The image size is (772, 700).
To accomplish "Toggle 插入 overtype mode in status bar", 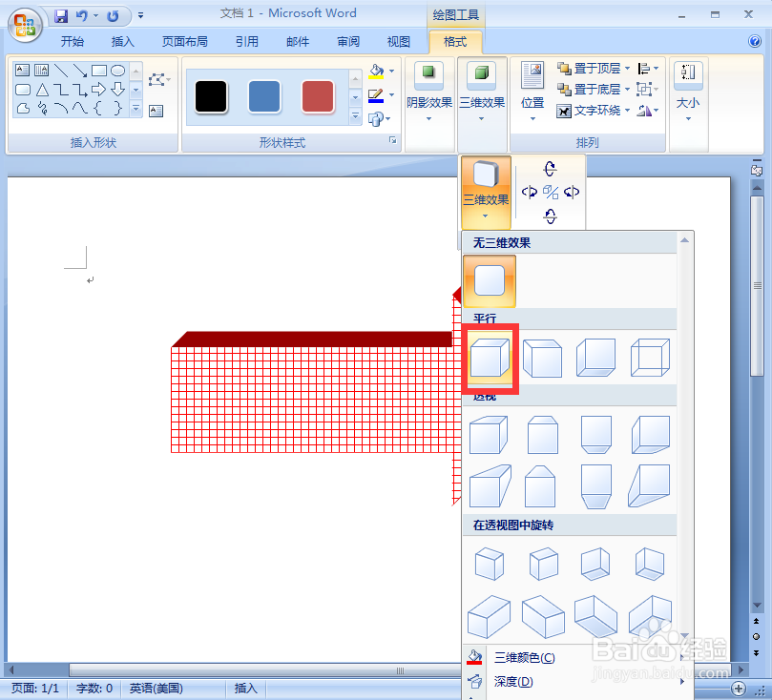I will [x=245, y=688].
